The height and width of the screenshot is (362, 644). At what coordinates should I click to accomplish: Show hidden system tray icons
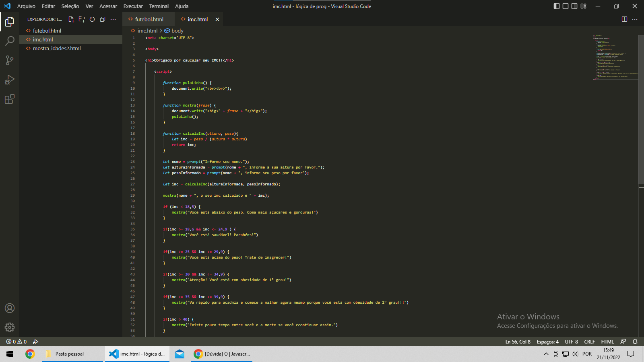coord(546,354)
